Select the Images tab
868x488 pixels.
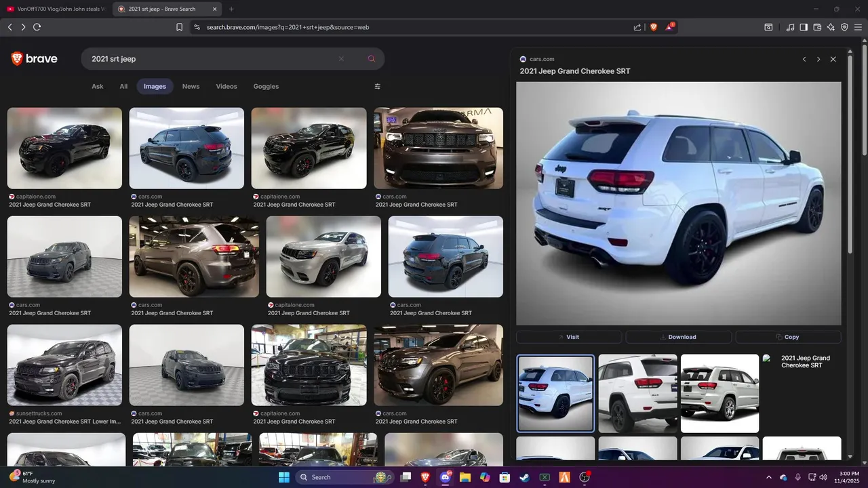(155, 86)
